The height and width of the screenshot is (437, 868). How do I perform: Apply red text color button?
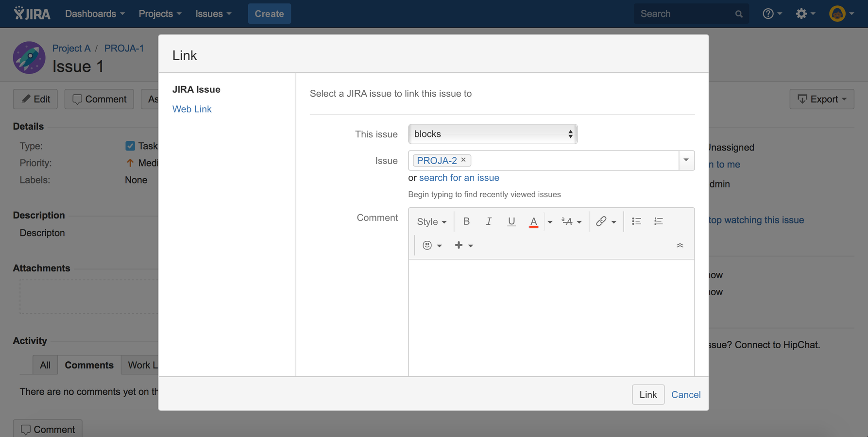pos(533,221)
